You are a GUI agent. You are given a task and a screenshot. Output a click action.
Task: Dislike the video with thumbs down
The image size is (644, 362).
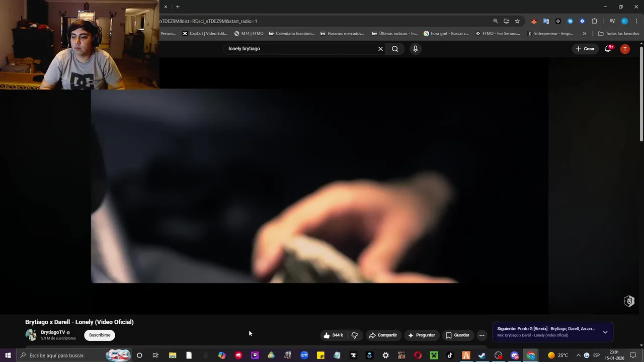click(355, 335)
